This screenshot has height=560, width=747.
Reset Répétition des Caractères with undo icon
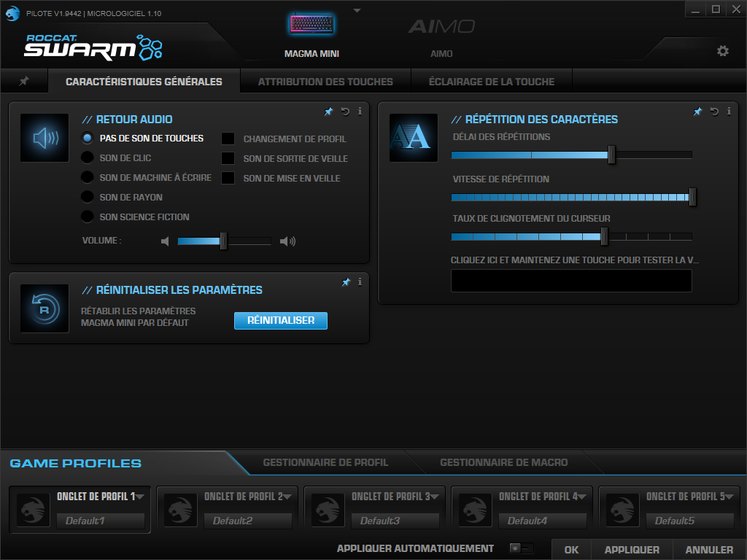(714, 112)
